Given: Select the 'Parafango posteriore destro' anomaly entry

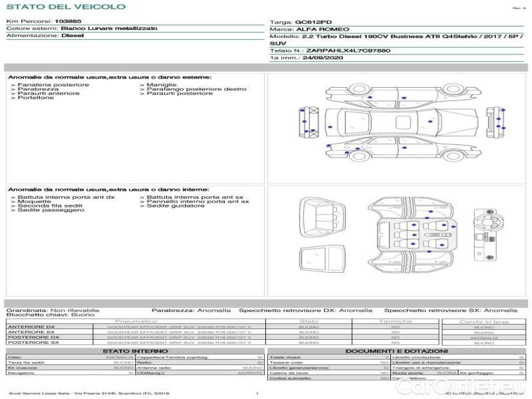Looking at the screenshot, I should 197,89.
